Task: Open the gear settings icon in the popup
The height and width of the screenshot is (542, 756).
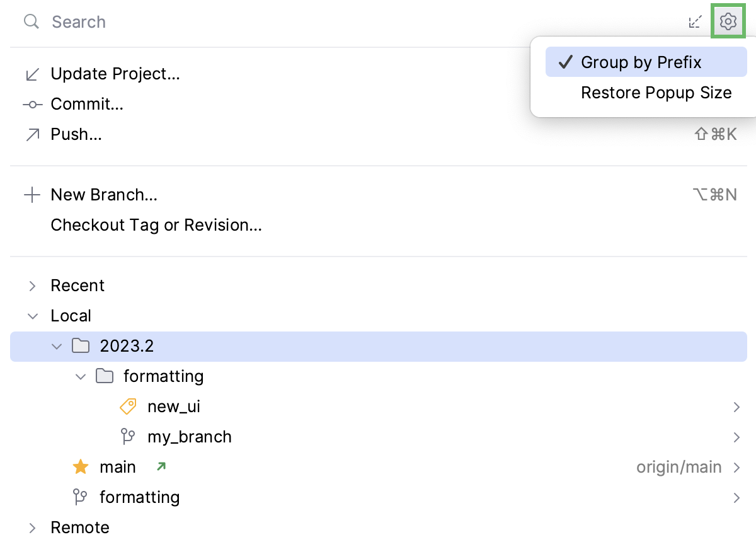Action: click(728, 21)
